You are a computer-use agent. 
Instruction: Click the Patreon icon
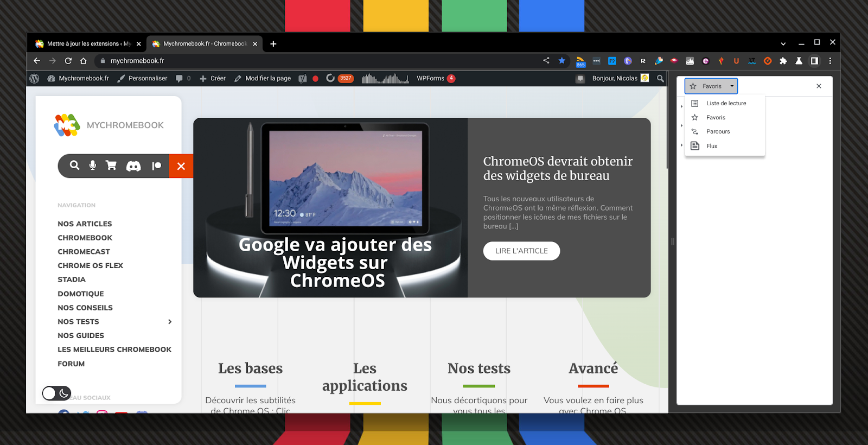pos(157,166)
